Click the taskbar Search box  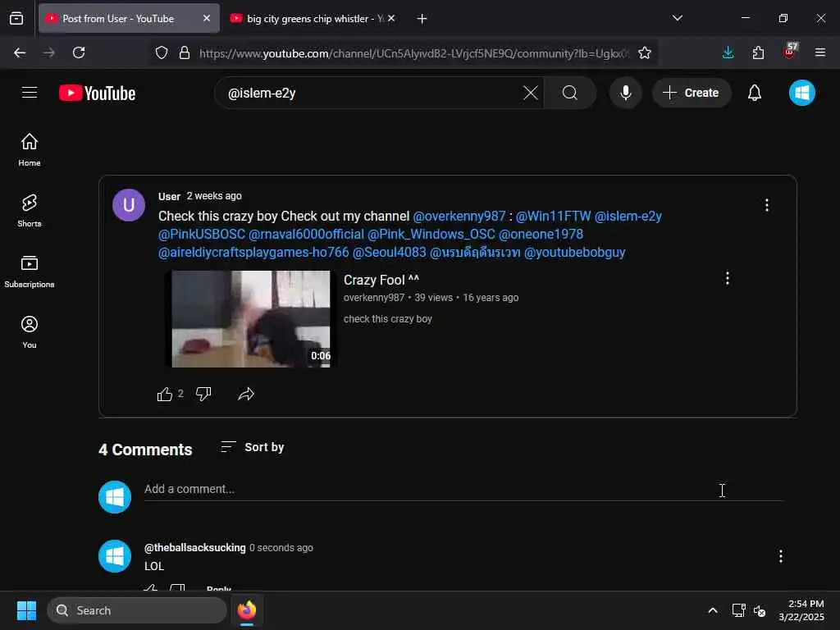[x=137, y=610]
